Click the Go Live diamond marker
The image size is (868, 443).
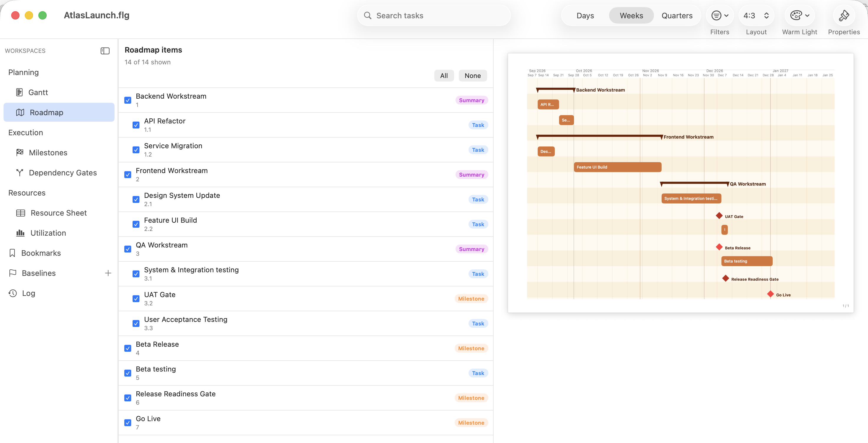click(x=770, y=294)
